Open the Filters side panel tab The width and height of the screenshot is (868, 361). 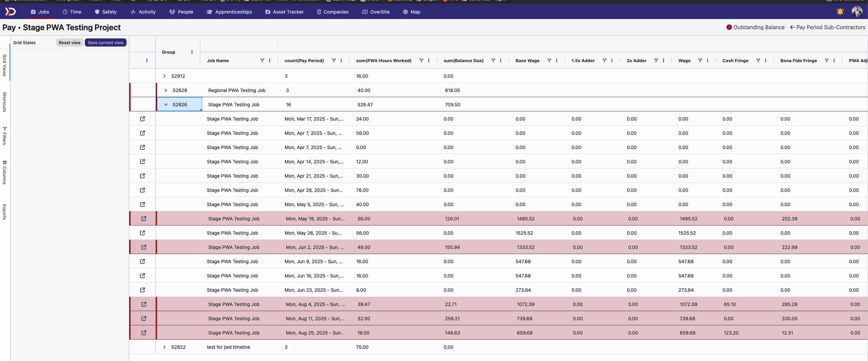5,136
